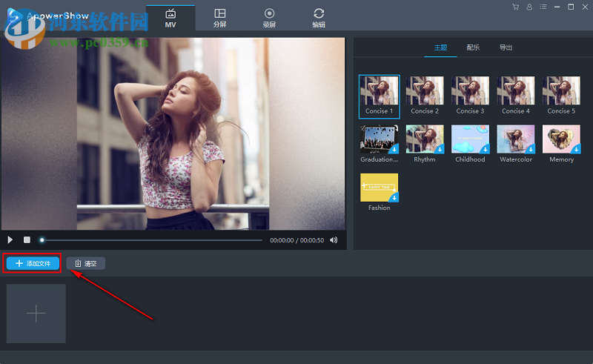
Task: Download the Watercolor theme via its arrow badge
Action: click(x=531, y=150)
